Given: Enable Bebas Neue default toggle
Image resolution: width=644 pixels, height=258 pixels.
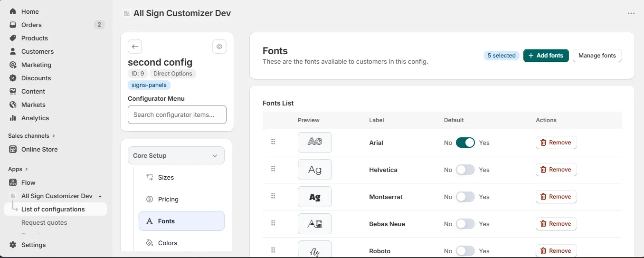Looking at the screenshot, I should pos(465,224).
